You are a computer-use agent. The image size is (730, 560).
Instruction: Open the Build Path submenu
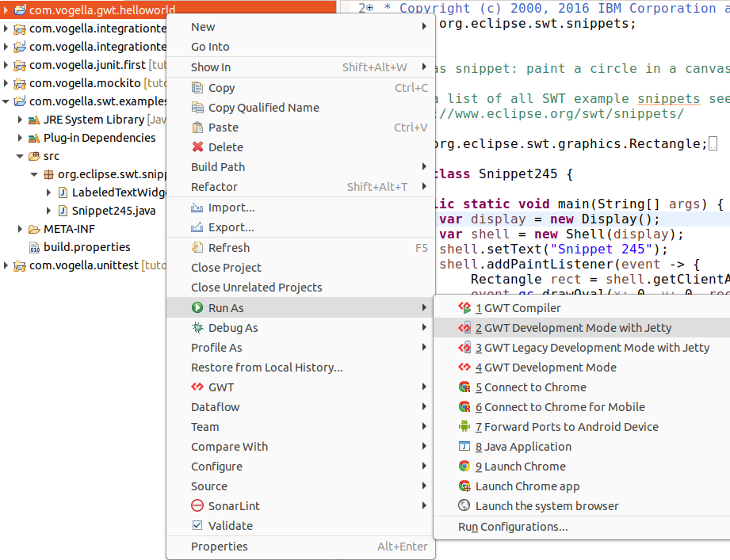[x=300, y=167]
